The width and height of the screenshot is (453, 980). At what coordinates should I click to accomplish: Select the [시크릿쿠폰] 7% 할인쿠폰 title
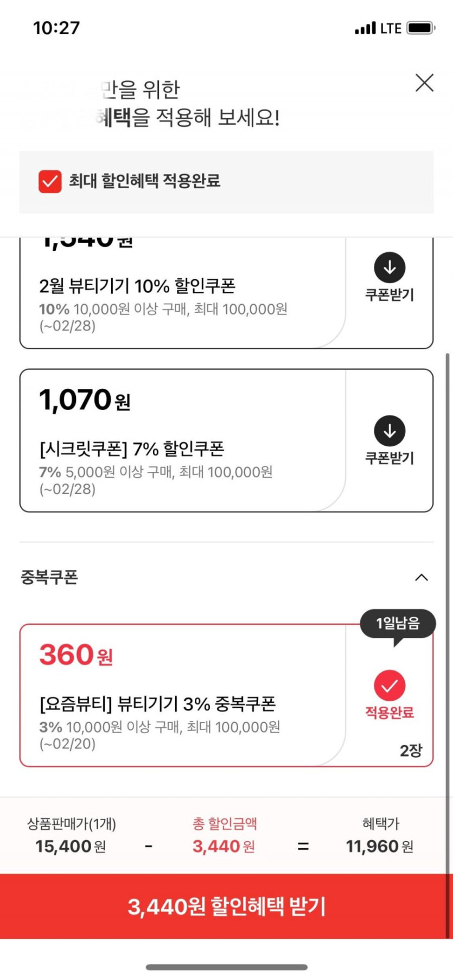tap(132, 449)
